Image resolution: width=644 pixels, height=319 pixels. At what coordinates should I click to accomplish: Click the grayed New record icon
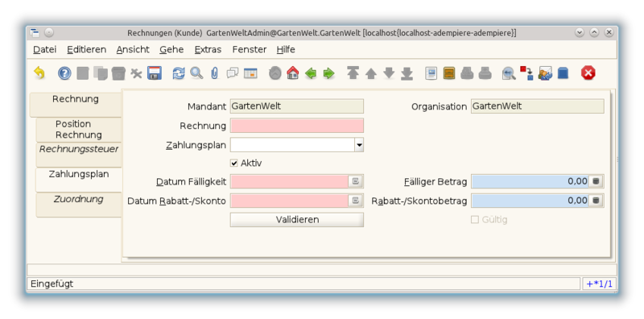(83, 73)
